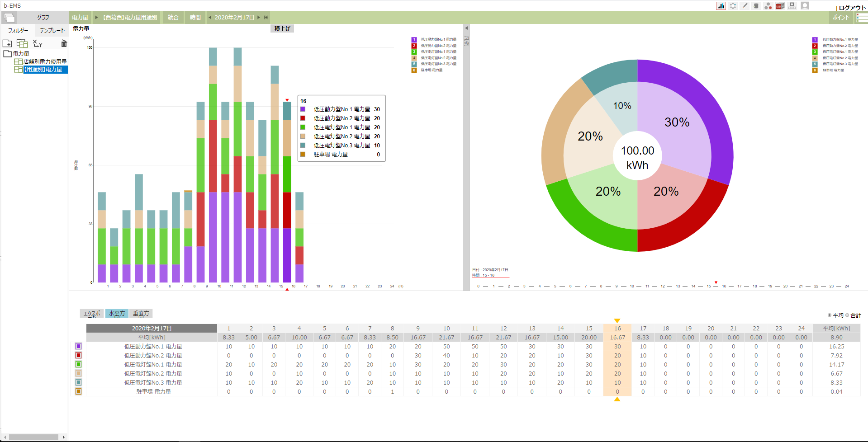Open the database cylinder icon
The height and width of the screenshot is (442, 868).
pyautogui.click(x=756, y=6)
